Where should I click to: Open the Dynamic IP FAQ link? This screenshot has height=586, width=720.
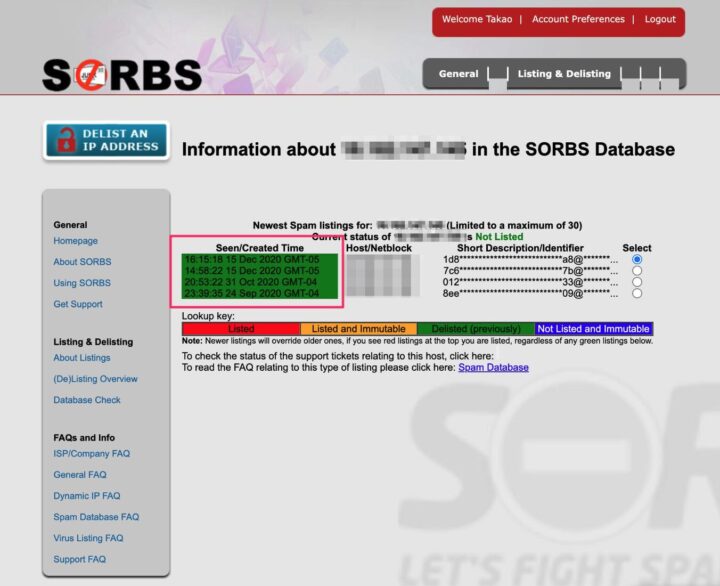coord(87,496)
